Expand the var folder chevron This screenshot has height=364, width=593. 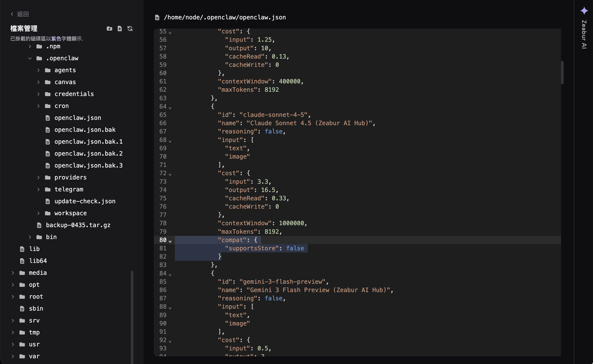pos(13,356)
